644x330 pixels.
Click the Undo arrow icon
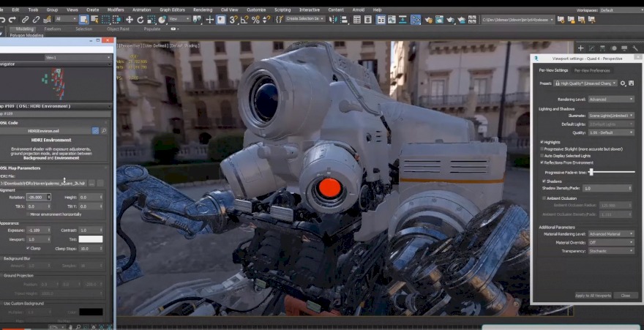(x=3, y=20)
